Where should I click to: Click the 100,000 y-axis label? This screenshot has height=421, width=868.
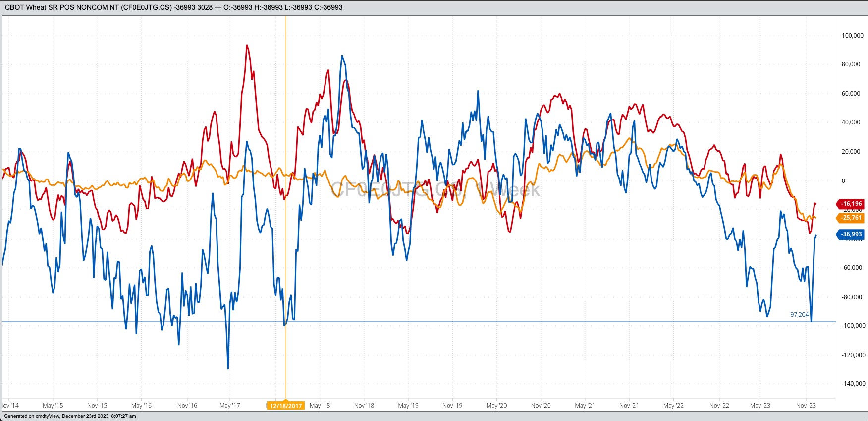853,36
